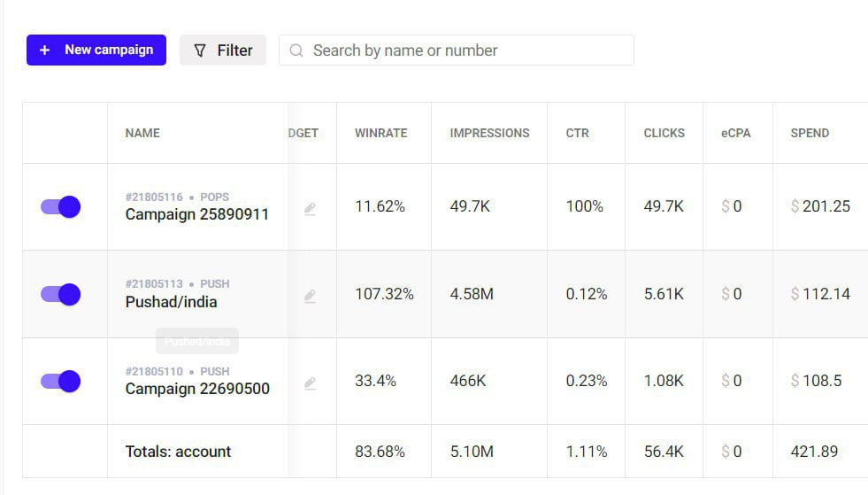Viewport: 868px width, 495px height.
Task: Click the CTR column header
Action: 577,133
